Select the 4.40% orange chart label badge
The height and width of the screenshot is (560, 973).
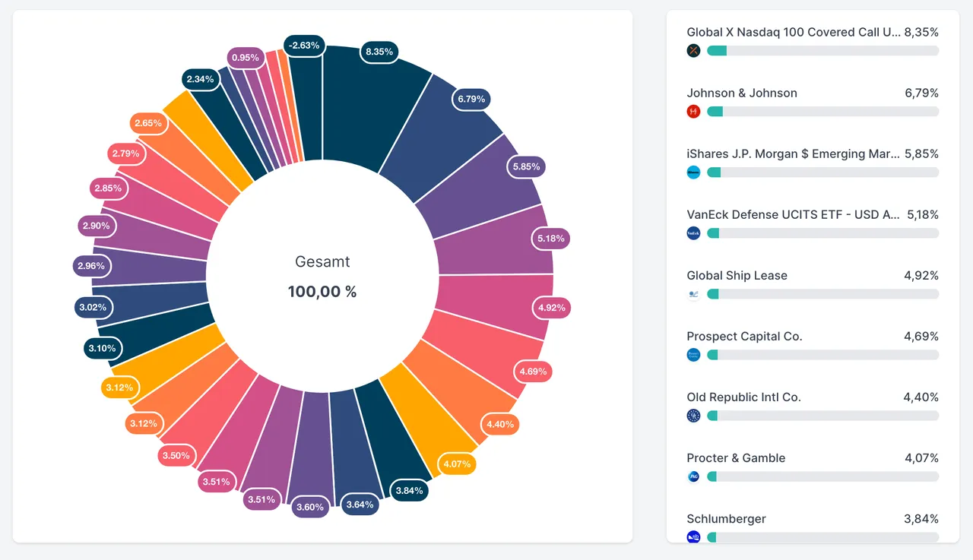[x=500, y=424]
